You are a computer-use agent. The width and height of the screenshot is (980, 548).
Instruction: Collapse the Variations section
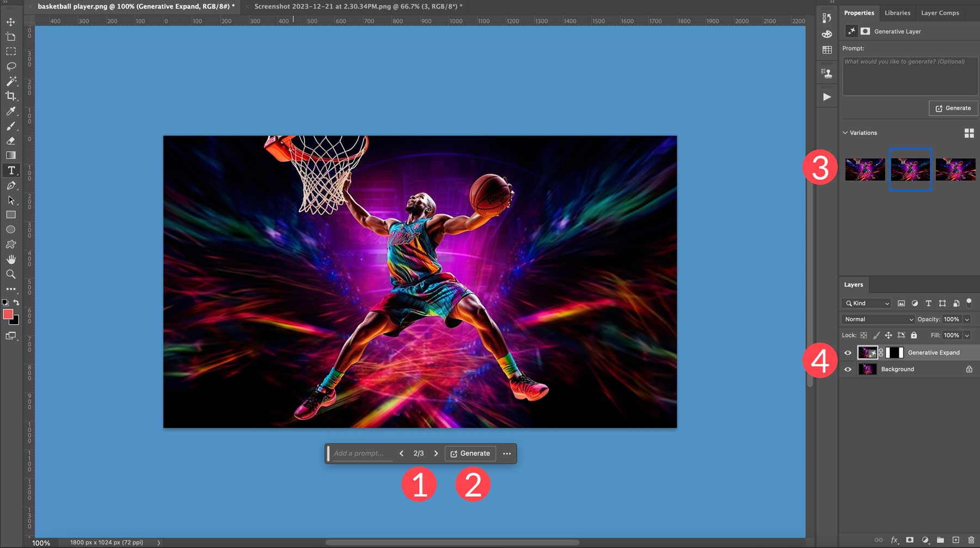click(x=845, y=132)
